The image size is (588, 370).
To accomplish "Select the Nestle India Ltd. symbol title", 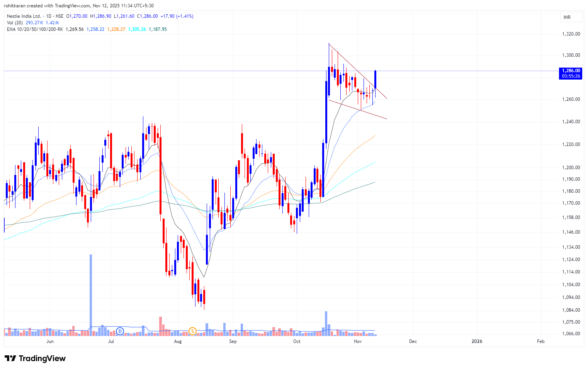I will 24,16.
